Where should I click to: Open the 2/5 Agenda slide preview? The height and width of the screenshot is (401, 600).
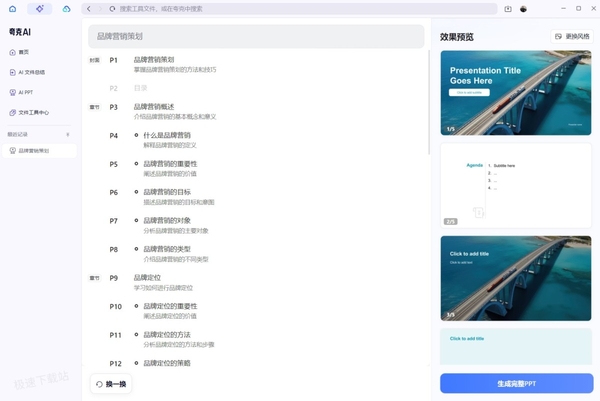[x=516, y=186]
